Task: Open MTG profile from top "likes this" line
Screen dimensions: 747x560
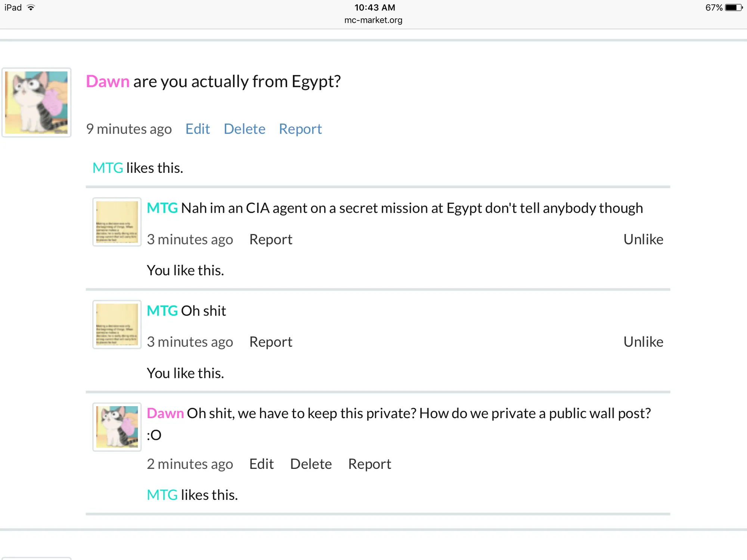Action: 108,168
